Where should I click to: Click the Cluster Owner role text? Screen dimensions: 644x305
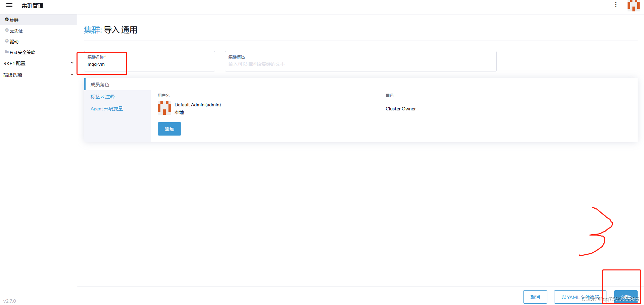401,109
